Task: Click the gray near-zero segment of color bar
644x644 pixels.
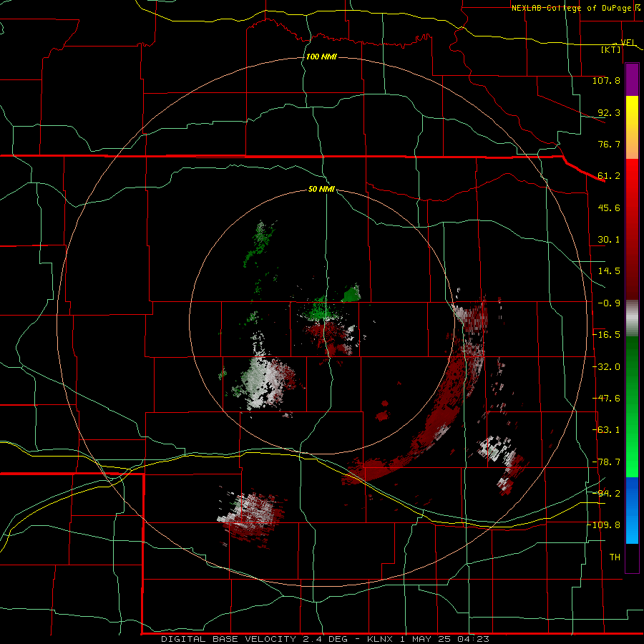Action: (x=632, y=318)
